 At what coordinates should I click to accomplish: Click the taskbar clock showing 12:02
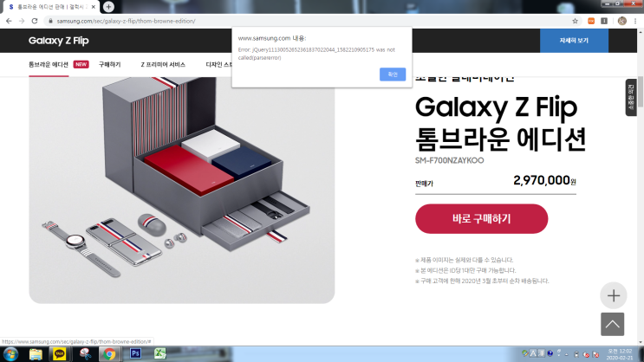tap(621, 354)
